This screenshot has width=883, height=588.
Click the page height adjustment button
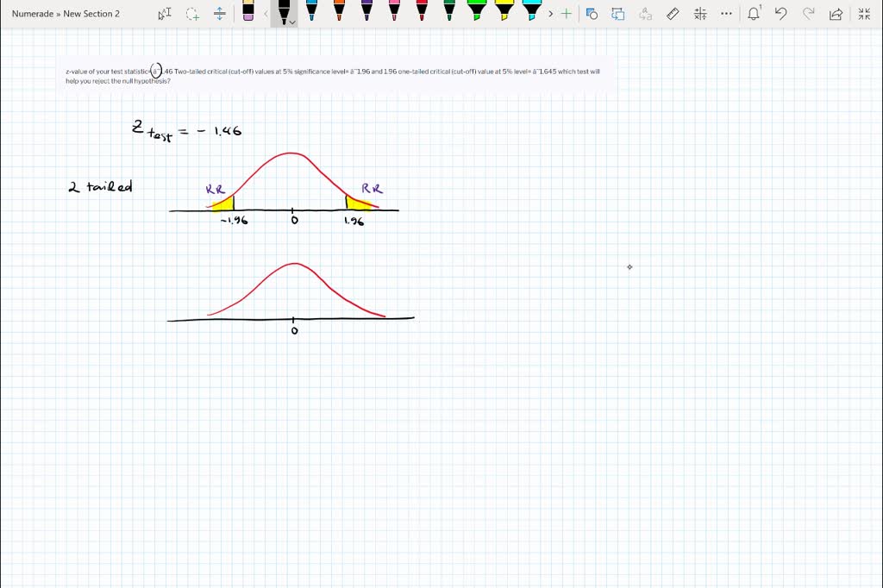pos(218,14)
